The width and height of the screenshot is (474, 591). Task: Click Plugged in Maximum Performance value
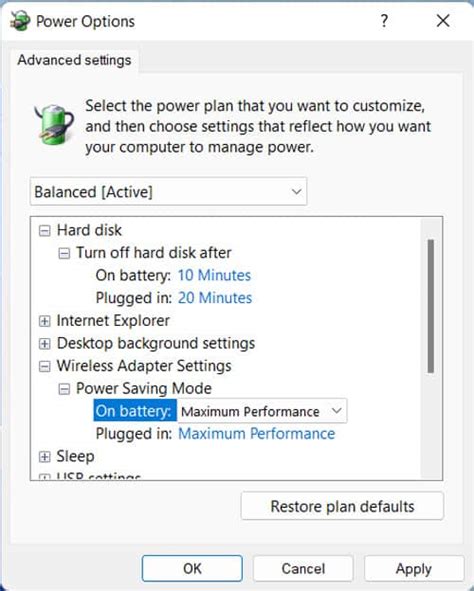256,434
